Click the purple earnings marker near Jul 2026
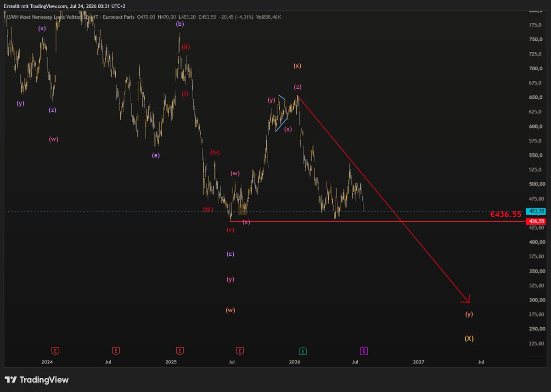This screenshot has height=392, width=551. pyautogui.click(x=364, y=351)
